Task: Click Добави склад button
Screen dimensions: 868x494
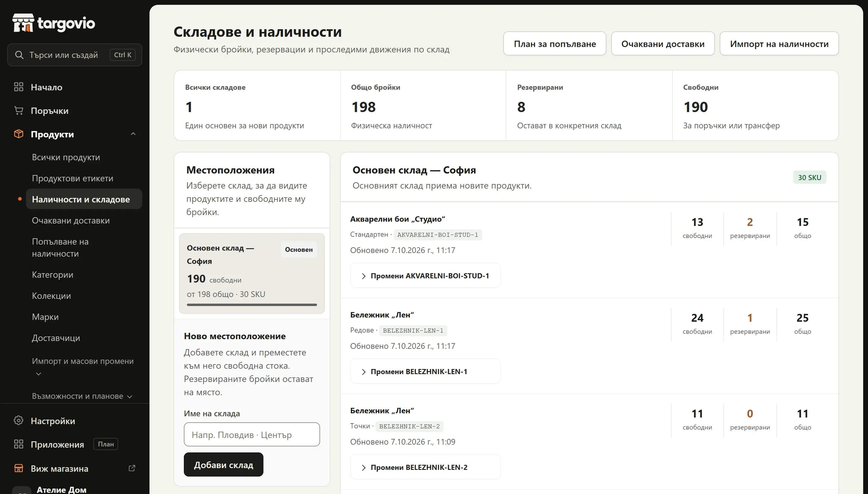Action: [223, 464]
